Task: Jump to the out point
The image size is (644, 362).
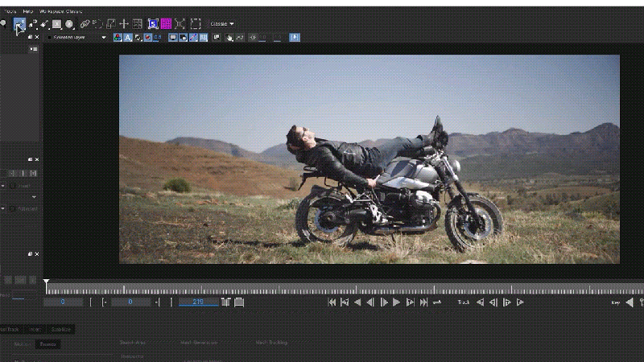Action: click(411, 302)
